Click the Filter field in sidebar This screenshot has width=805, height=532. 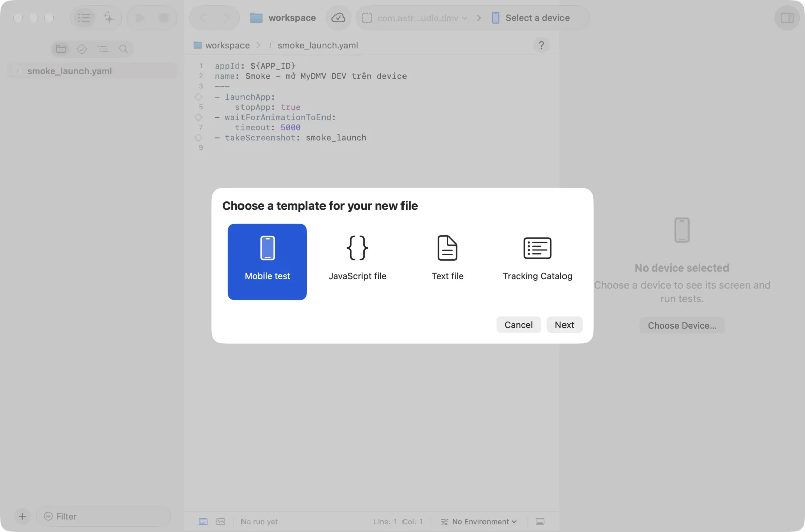tap(104, 516)
